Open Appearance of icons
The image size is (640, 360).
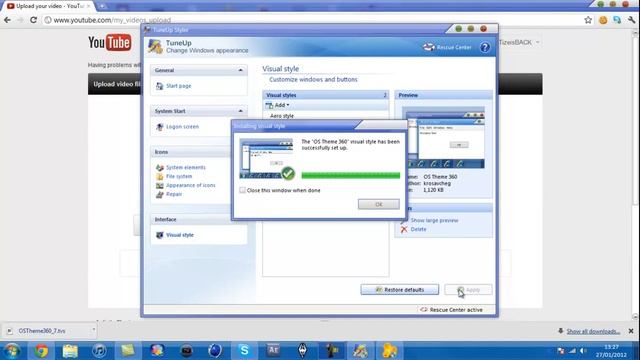191,185
